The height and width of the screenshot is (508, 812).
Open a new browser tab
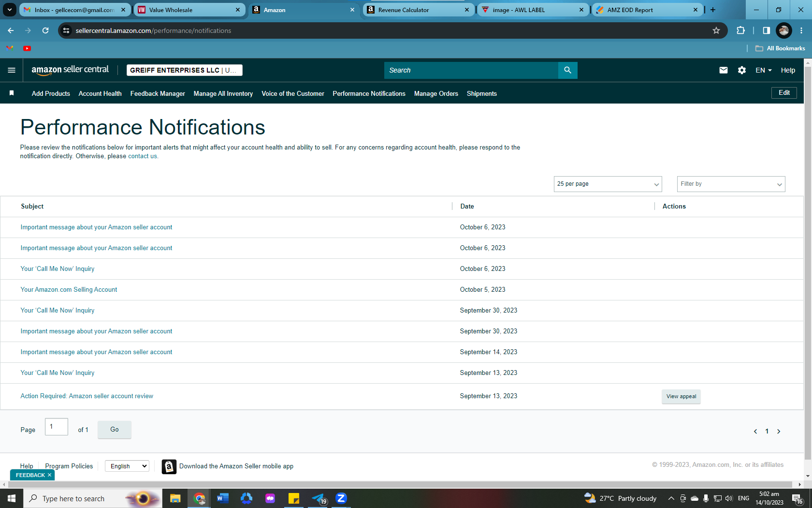coord(712,10)
